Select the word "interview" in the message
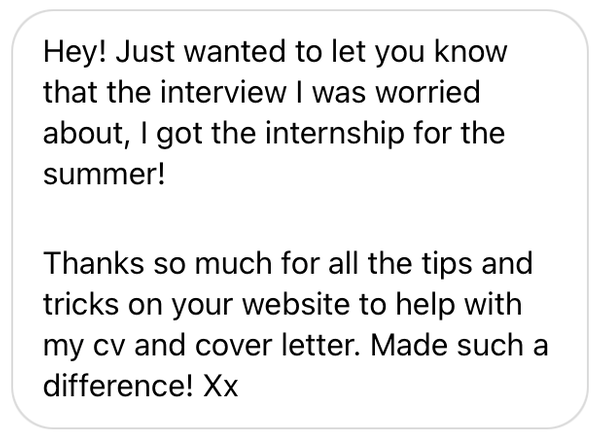Image resolution: width=600 pixels, height=439 pixels. 223,92
